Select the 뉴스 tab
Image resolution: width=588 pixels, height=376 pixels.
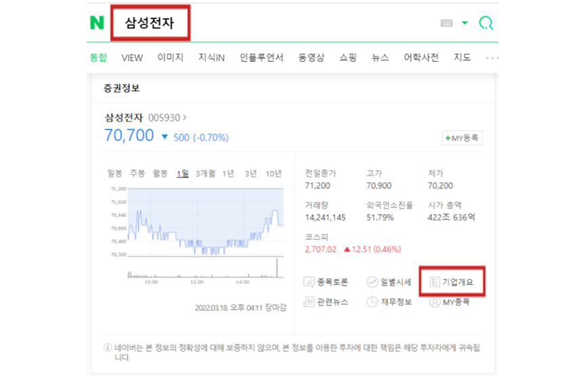pyautogui.click(x=380, y=58)
